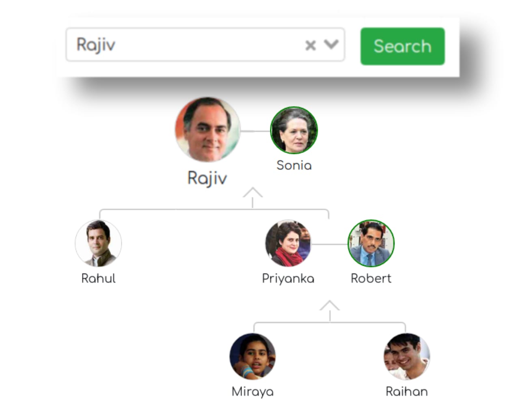Select the large Rajiv profile photo
This screenshot has height=420, width=516.
click(x=207, y=129)
